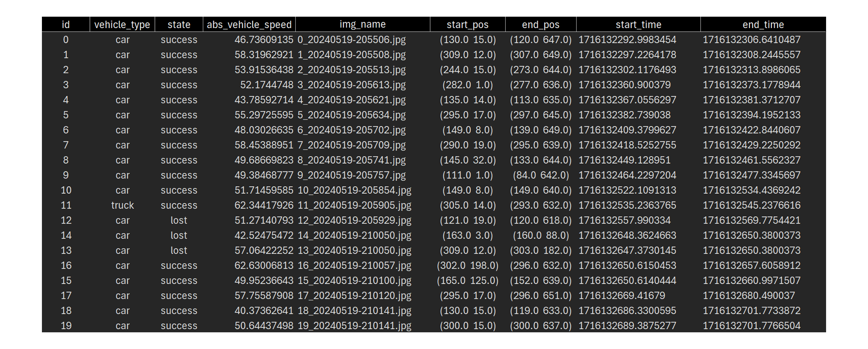Viewport: 868px width, 349px height.
Task: Select image name 13_20240519-210050.jpg
Action: pos(354,250)
